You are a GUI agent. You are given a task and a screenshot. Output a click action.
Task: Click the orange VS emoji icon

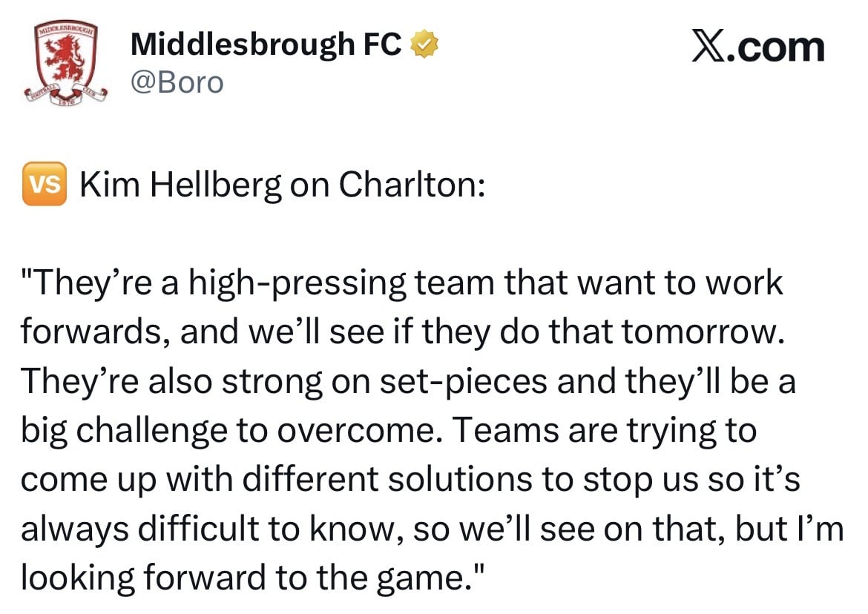pos(45,184)
